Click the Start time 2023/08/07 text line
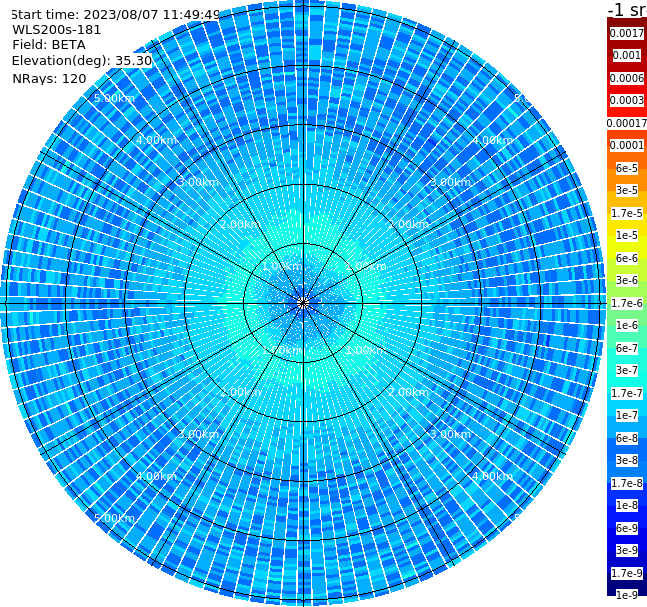Viewport: 647px width, 607px height. point(115,15)
